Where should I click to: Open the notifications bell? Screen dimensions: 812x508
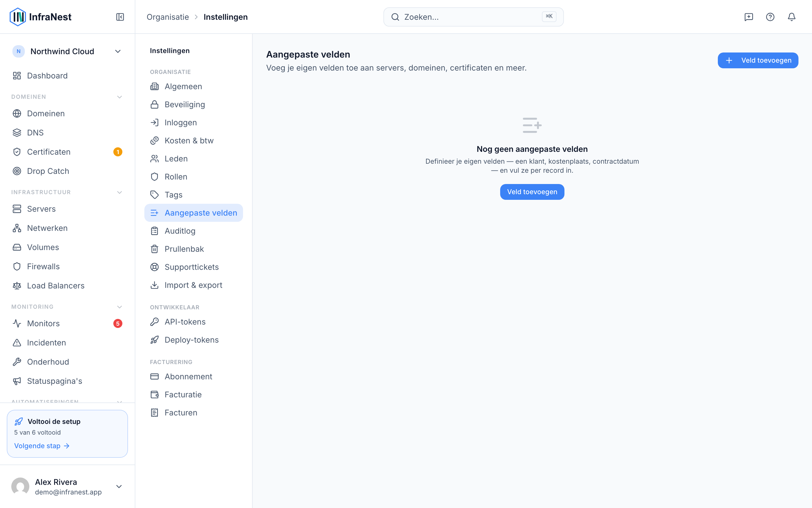pos(791,17)
